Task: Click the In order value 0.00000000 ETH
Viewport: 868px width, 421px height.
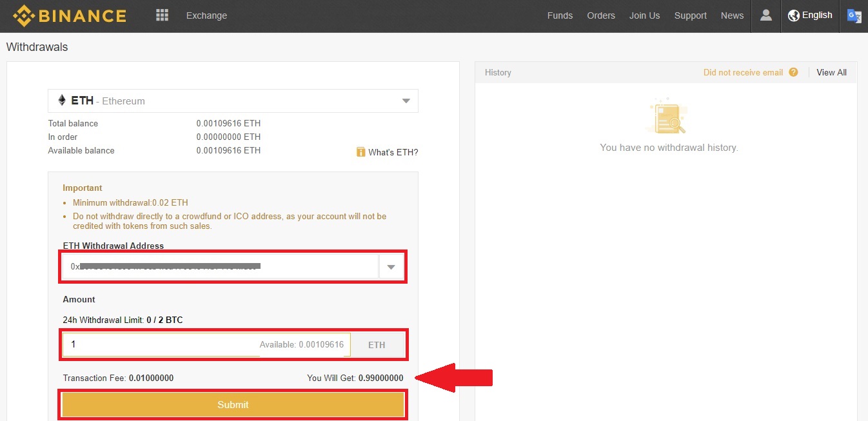Action: point(228,137)
